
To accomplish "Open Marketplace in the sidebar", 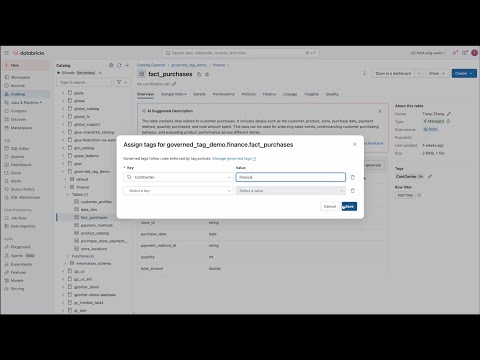I will point(21,128).
